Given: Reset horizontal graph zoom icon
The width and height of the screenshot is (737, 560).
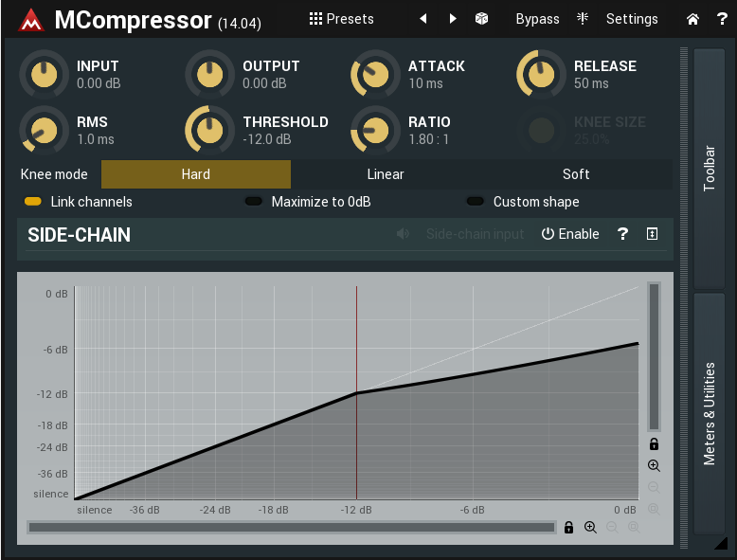Looking at the screenshot, I should (x=634, y=527).
